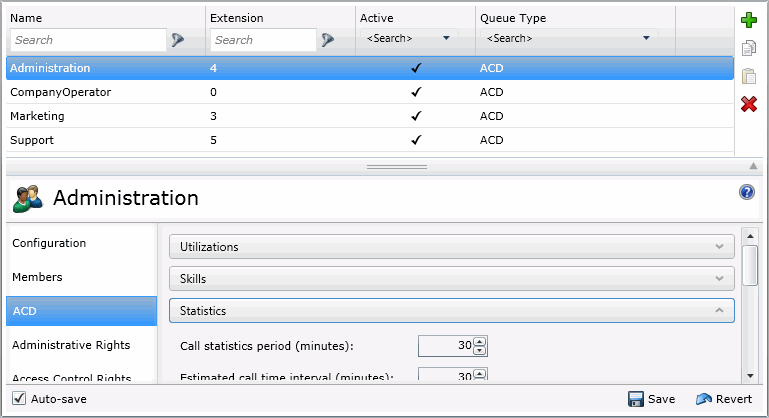Click the copy queue icon
This screenshot has height=418, width=769.
pos(748,48)
